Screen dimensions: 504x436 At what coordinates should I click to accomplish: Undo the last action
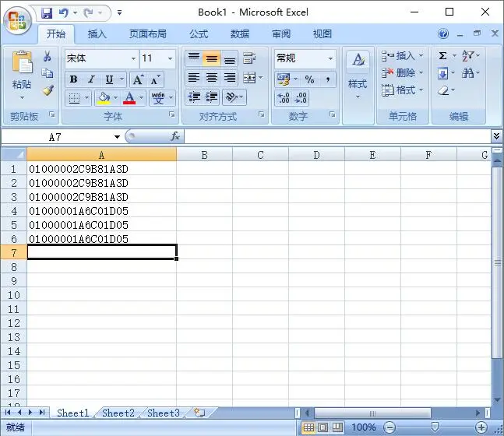(64, 13)
